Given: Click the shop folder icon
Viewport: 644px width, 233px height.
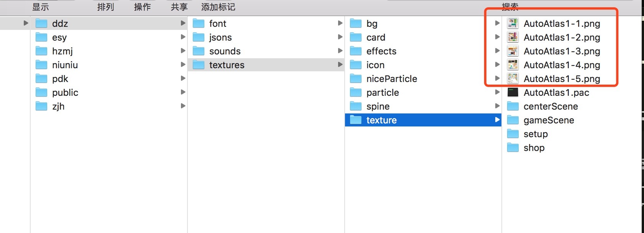Looking at the screenshot, I should pyautogui.click(x=513, y=148).
